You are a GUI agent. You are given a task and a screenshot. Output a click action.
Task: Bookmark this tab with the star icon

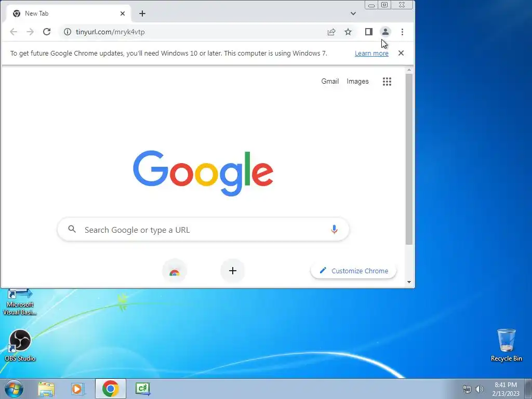pos(348,32)
